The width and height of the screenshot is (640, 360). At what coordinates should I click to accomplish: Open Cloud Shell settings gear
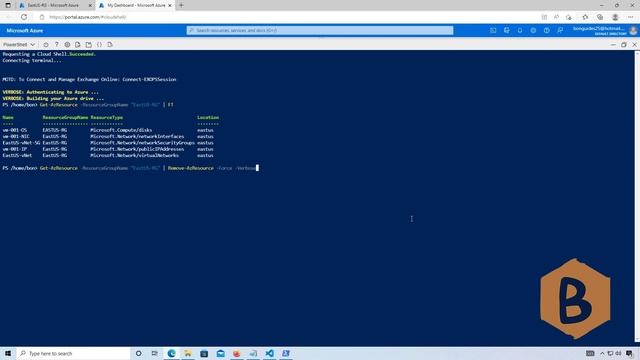tap(67, 44)
